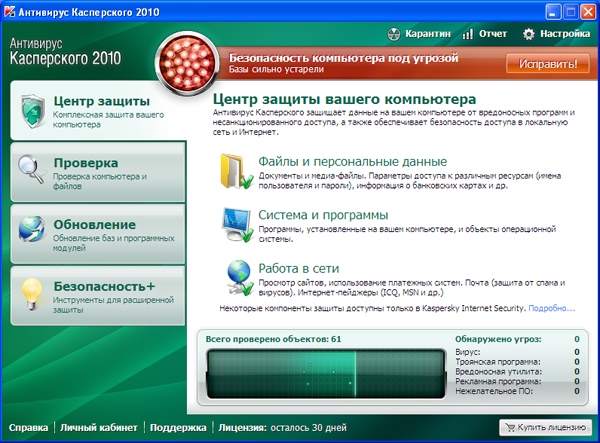Click the monitor icon for system
600x443 pixels.
pyautogui.click(x=238, y=225)
